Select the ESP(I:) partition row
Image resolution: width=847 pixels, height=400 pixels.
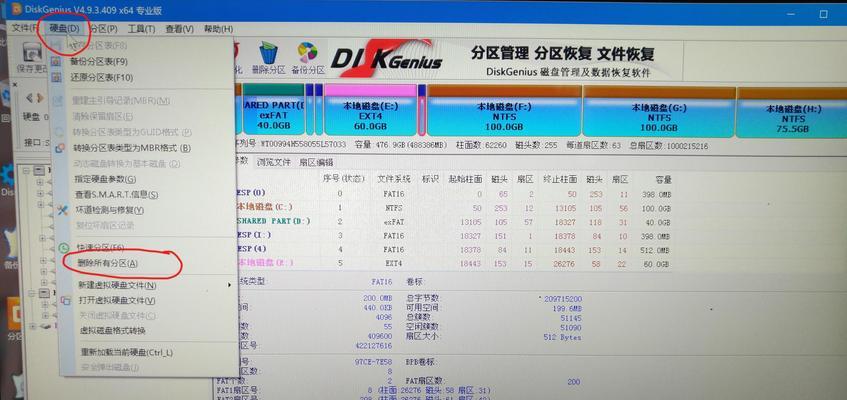tap(453, 236)
